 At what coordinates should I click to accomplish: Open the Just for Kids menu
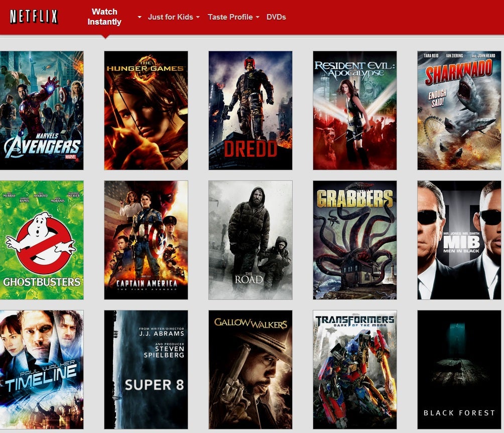point(170,17)
